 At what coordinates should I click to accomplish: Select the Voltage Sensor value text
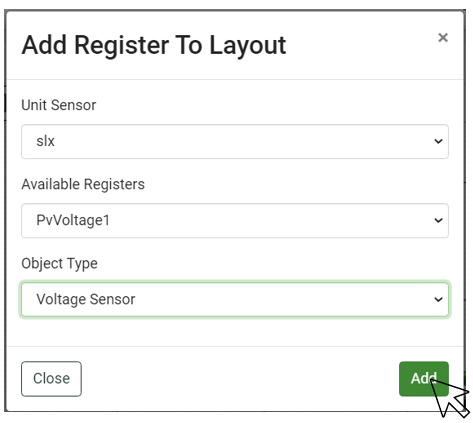(x=86, y=299)
